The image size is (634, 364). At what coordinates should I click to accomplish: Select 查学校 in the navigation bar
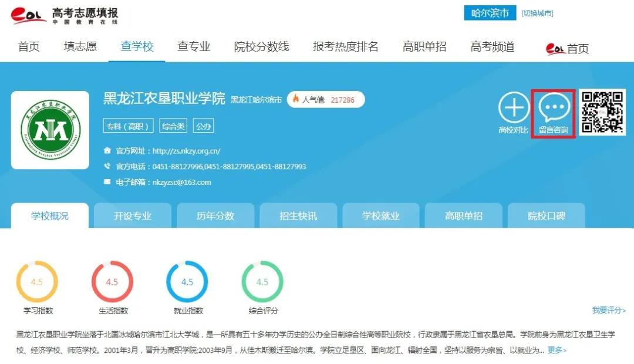(x=137, y=46)
